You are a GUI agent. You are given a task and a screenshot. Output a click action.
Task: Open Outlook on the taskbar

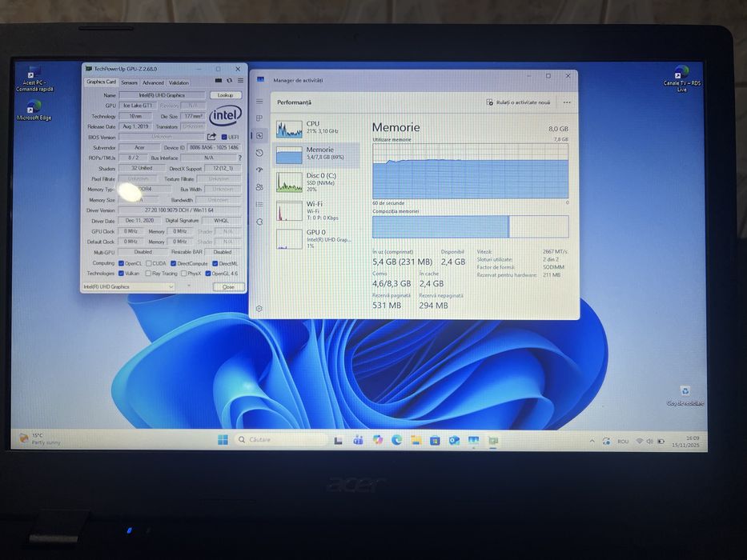[x=454, y=441]
